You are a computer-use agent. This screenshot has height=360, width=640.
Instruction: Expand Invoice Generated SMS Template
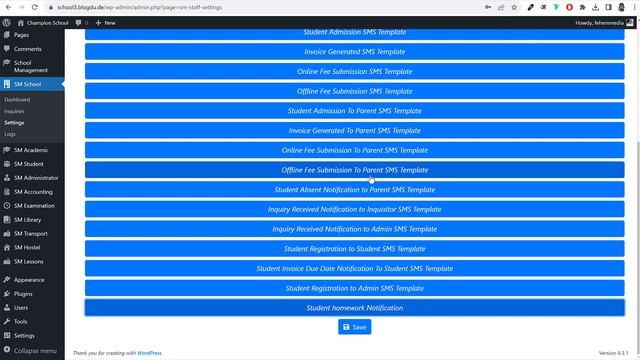(x=354, y=52)
